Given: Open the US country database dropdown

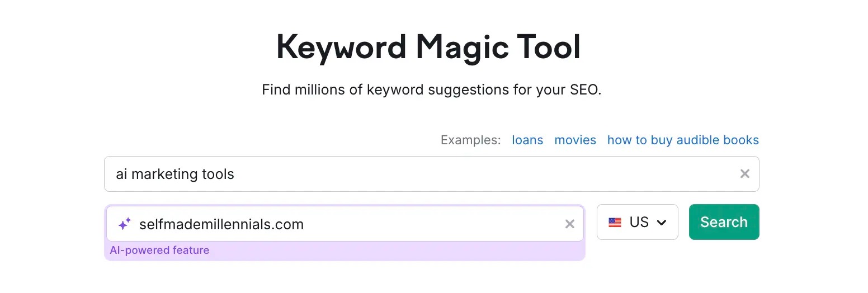Looking at the screenshot, I should (638, 222).
